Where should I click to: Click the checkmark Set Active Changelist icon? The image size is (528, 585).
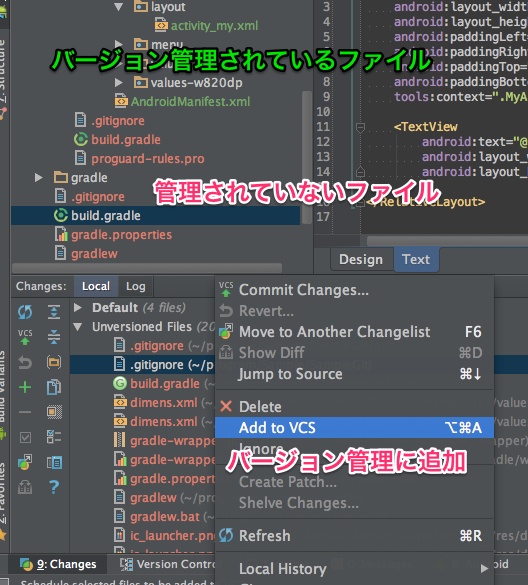[25, 437]
